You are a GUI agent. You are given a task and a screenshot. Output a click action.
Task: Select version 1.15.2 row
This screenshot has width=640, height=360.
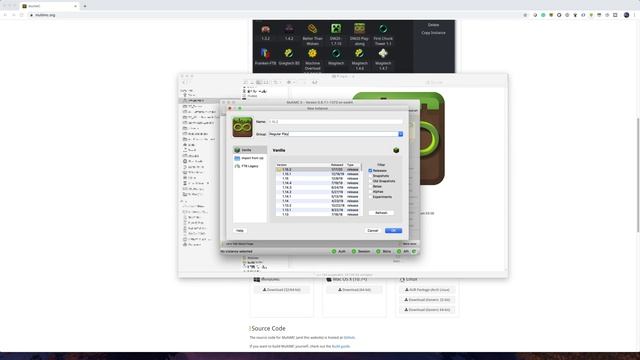(318, 169)
